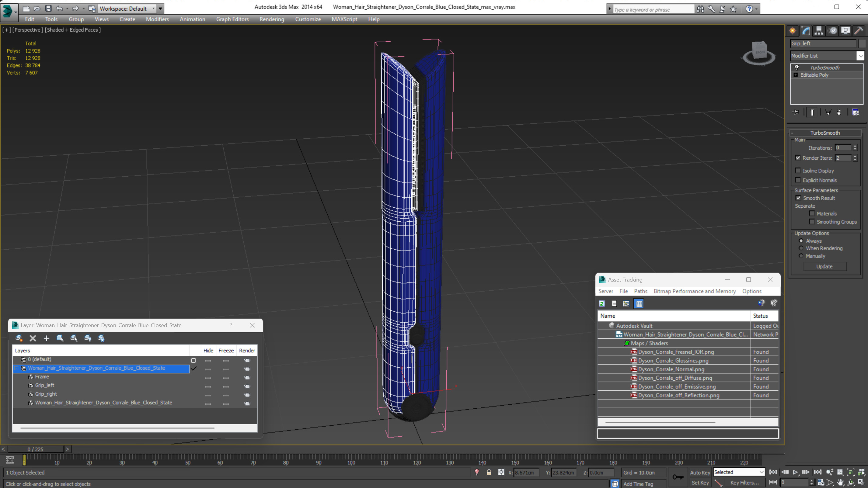Open the Rendering menu
This screenshot has height=488, width=868.
point(272,19)
